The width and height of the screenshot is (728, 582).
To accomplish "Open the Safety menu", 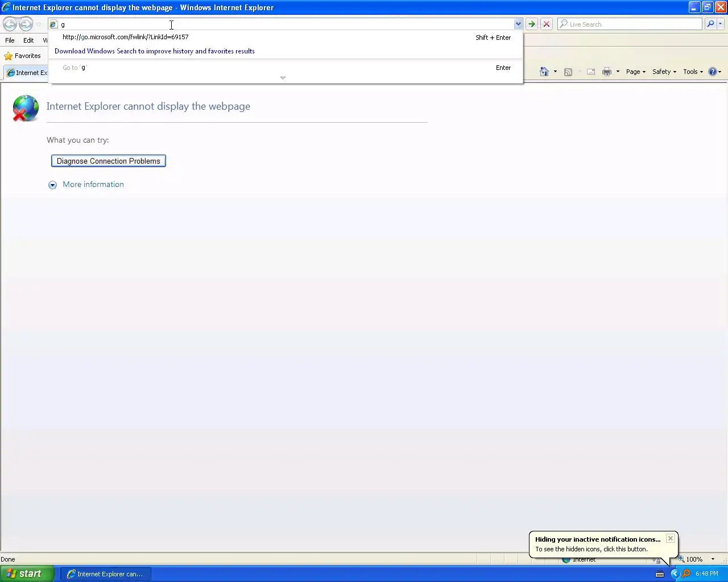I will tap(664, 72).
